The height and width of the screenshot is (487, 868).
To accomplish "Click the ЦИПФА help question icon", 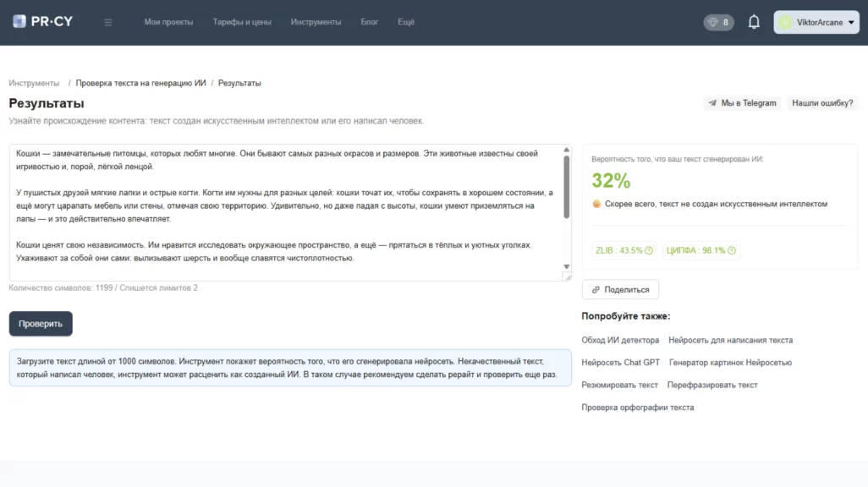I will pyautogui.click(x=732, y=250).
